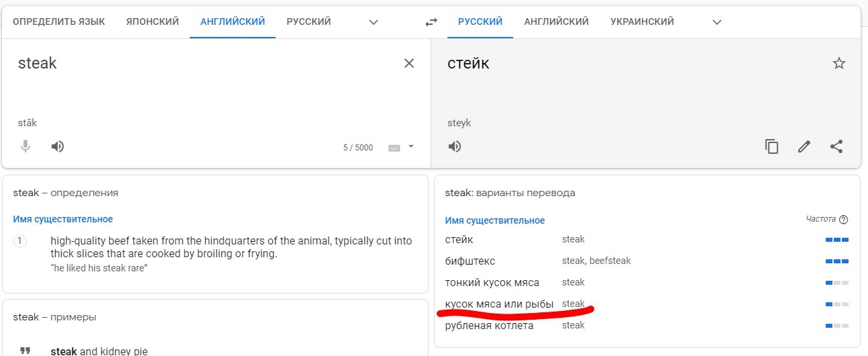Expand source language list chevron
Viewport: 868px width, 356px height.
click(x=374, y=22)
